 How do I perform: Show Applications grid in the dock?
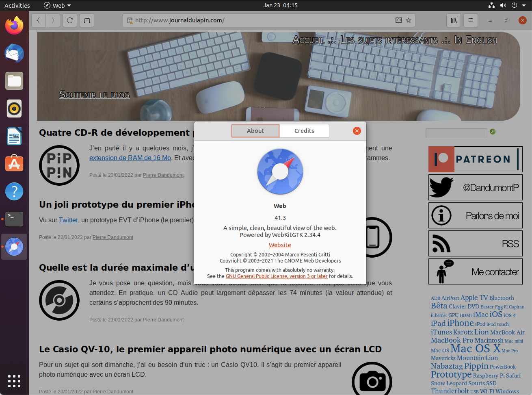pyautogui.click(x=14, y=381)
